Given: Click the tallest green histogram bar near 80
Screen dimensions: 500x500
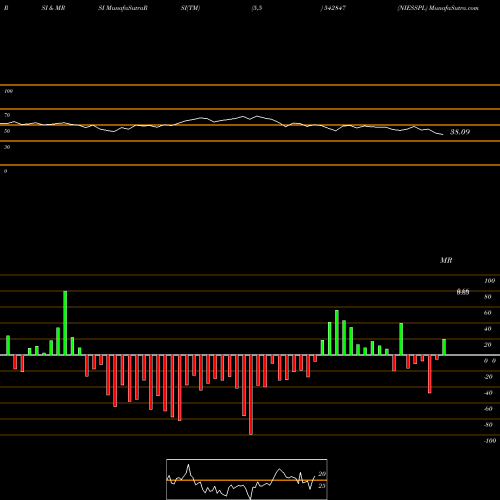Looking at the screenshot, I should click(65, 323).
